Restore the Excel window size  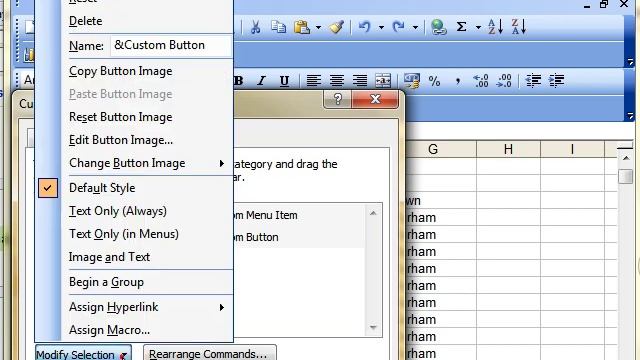(604, 4)
